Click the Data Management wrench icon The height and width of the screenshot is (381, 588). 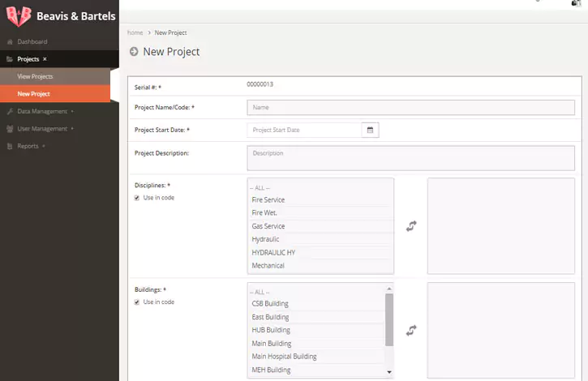click(10, 111)
